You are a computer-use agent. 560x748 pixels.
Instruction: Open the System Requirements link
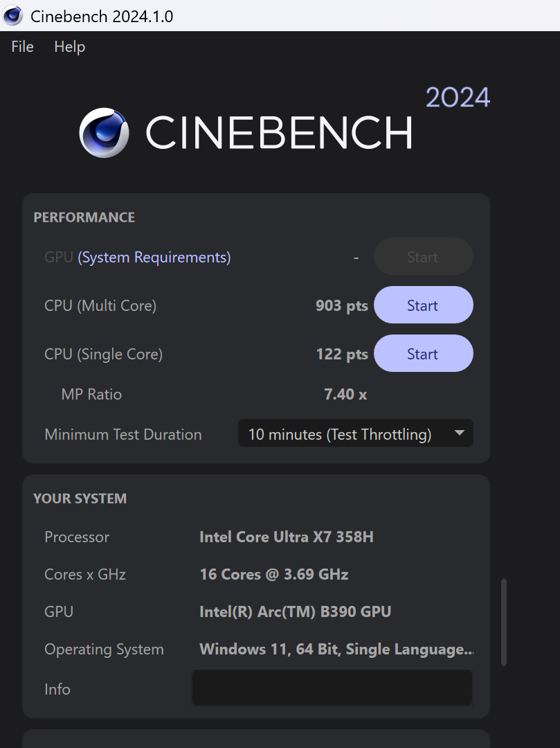[154, 257]
